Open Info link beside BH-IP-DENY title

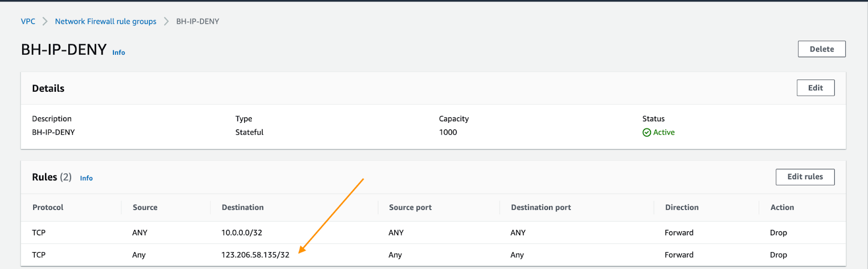click(119, 53)
